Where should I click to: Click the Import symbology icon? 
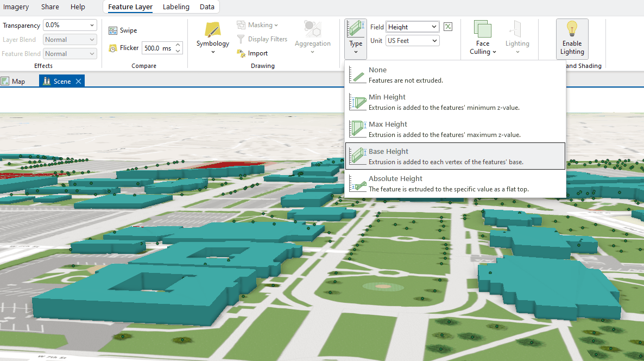point(242,53)
